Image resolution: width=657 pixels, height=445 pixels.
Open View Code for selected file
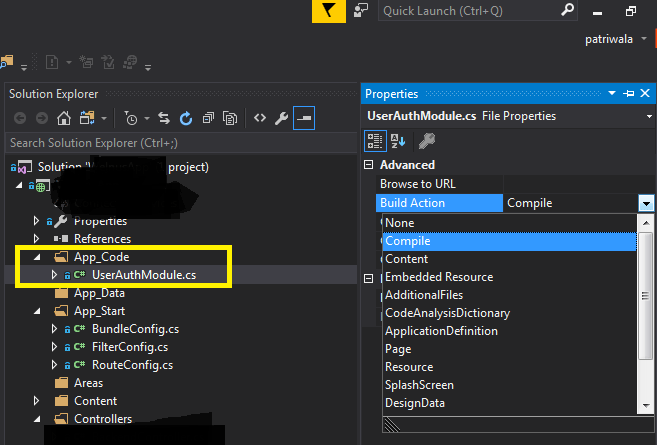coord(260,118)
